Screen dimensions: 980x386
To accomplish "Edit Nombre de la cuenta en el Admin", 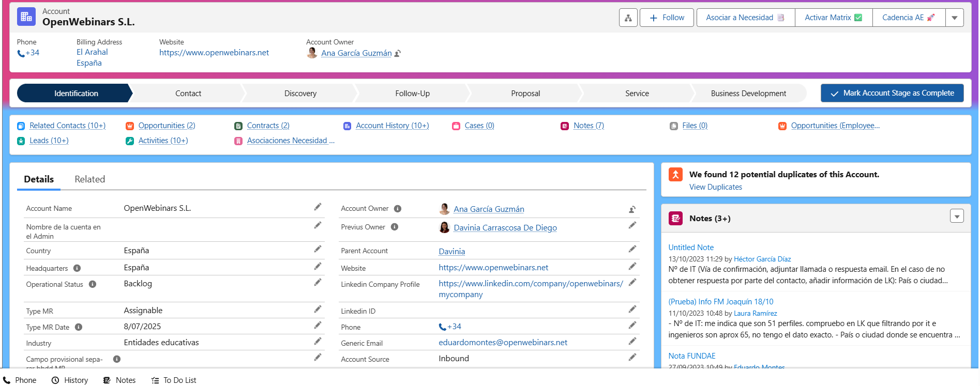I will [318, 225].
